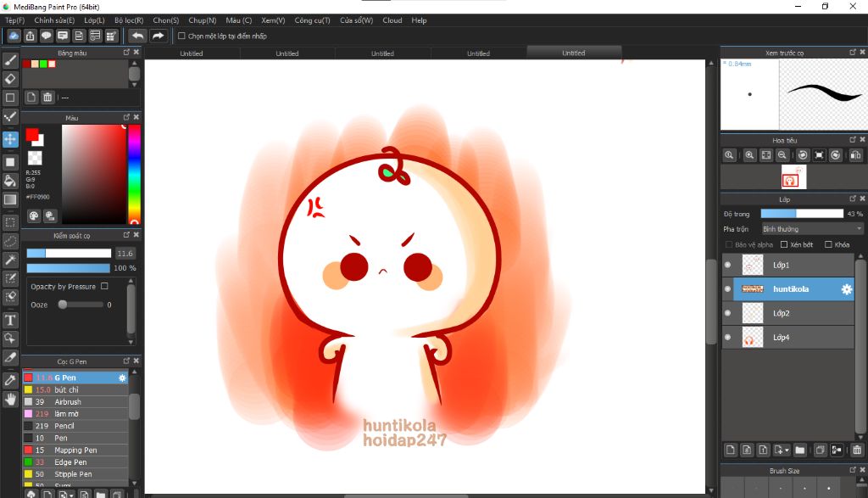This screenshot has width=868, height=498.
Task: Undock the Bảng màu panel
Action: point(126,52)
